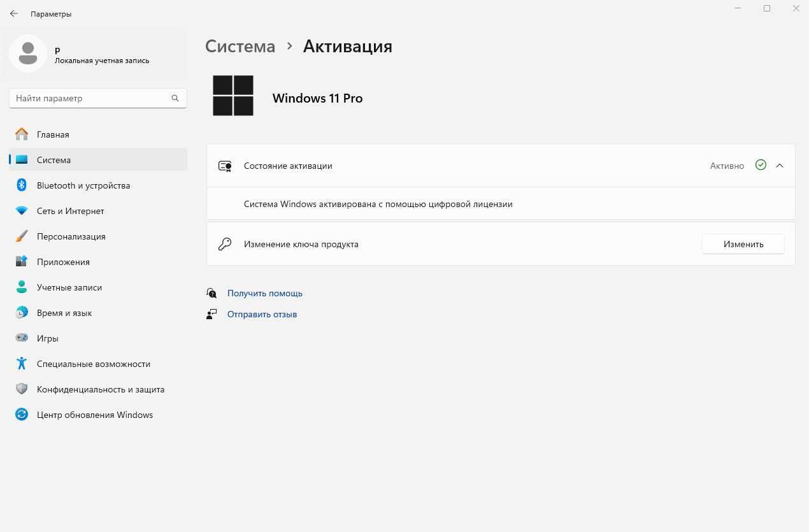The image size is (809, 532).
Task: Click the Найти параметр search field
Action: (98, 98)
